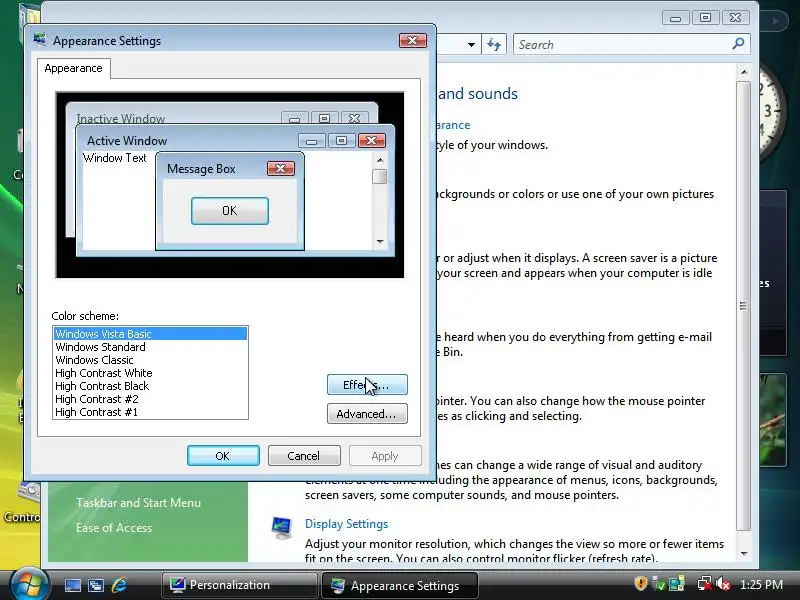Choose High Contrast #2 scheme

[150, 399]
